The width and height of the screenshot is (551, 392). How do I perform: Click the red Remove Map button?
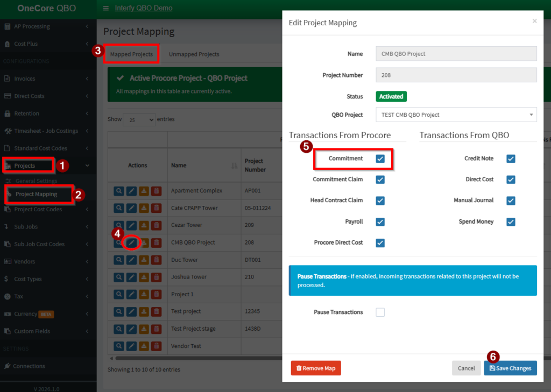coord(316,368)
